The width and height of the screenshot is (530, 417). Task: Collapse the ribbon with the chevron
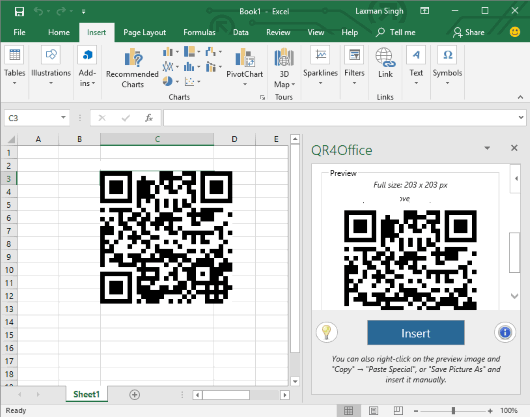[520, 97]
